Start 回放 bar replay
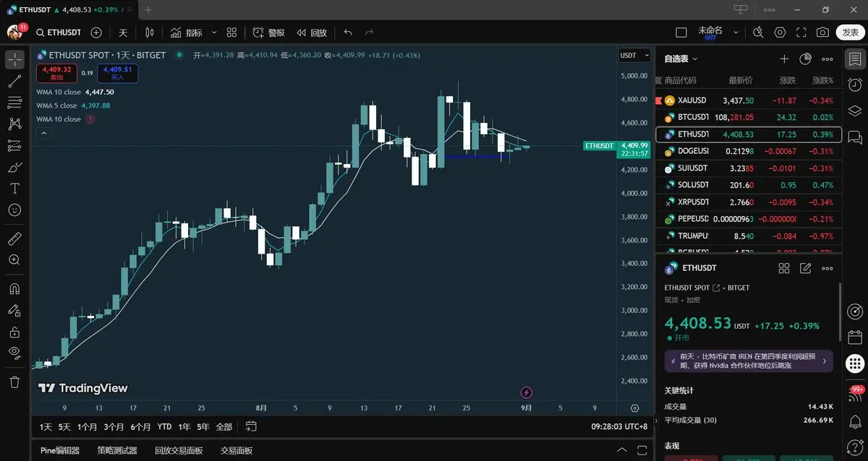Screen dimensions: 868x461 click(311, 33)
